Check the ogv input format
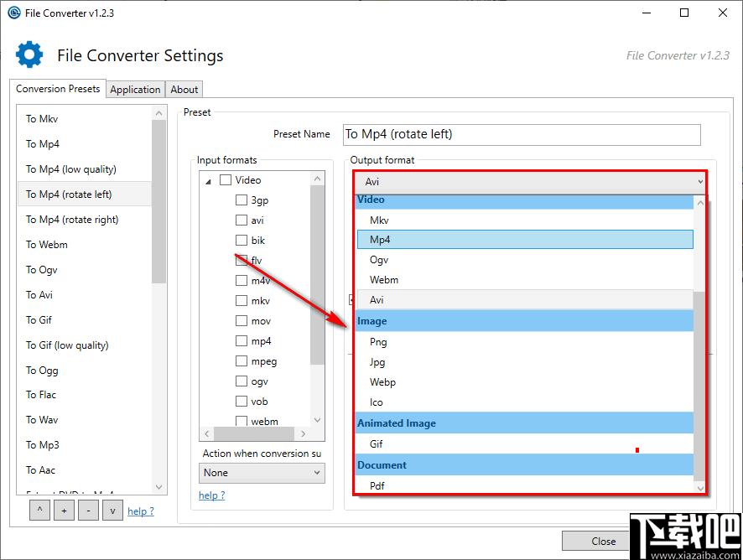The width and height of the screenshot is (743, 560). click(x=242, y=381)
